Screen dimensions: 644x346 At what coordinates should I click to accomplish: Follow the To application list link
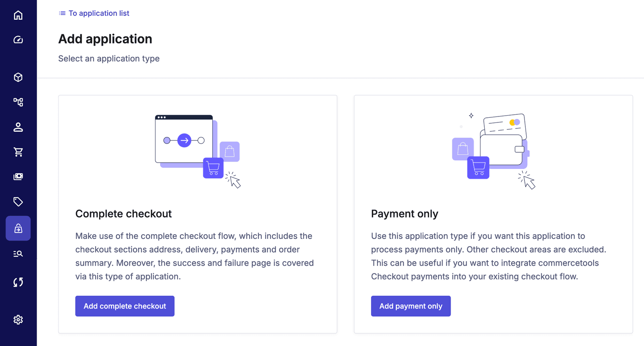point(99,13)
